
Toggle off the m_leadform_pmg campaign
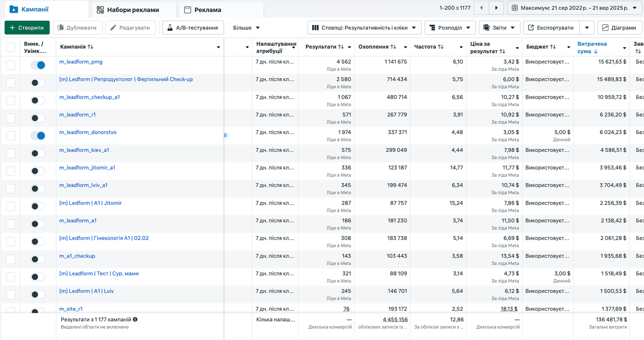pos(38,65)
